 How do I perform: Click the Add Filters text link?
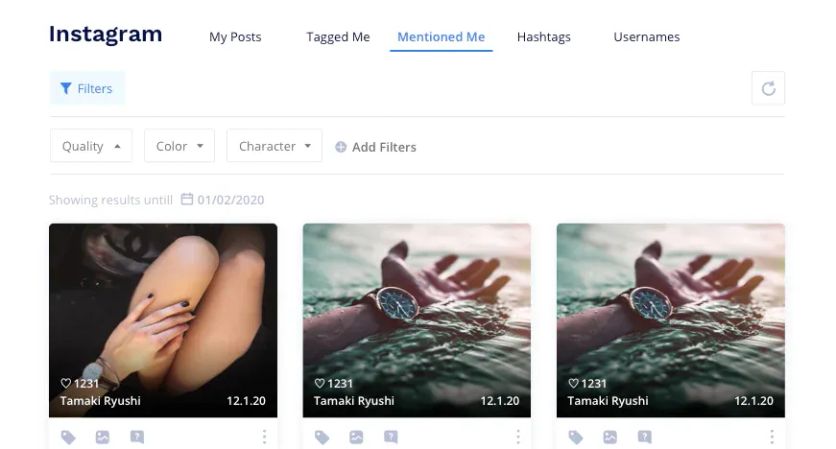tap(384, 147)
